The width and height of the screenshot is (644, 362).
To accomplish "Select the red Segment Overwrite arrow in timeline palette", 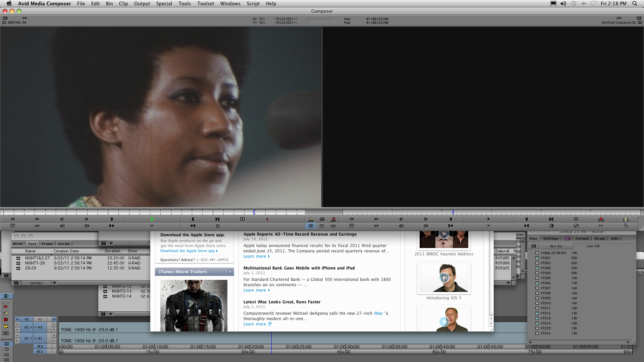I will pyautogui.click(x=6, y=306).
